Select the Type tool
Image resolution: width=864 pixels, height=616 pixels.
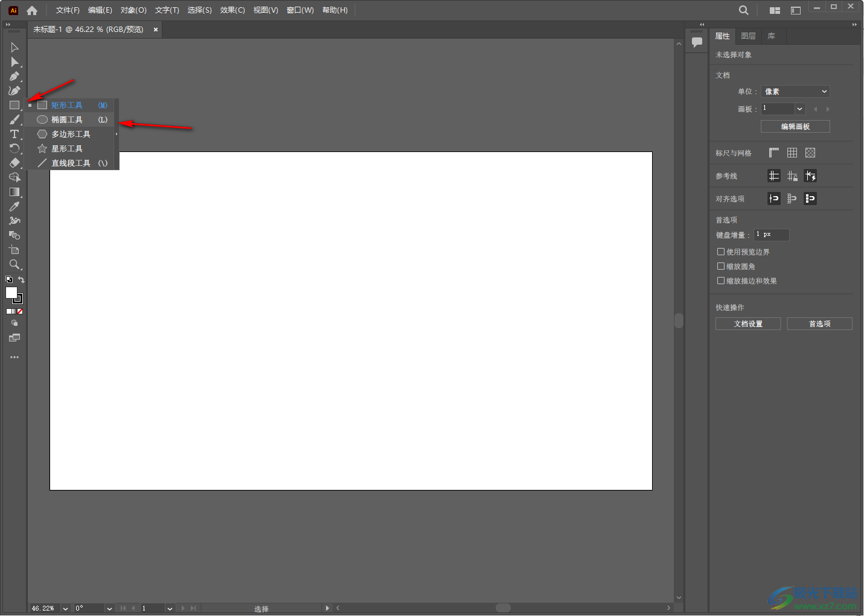pos(14,134)
